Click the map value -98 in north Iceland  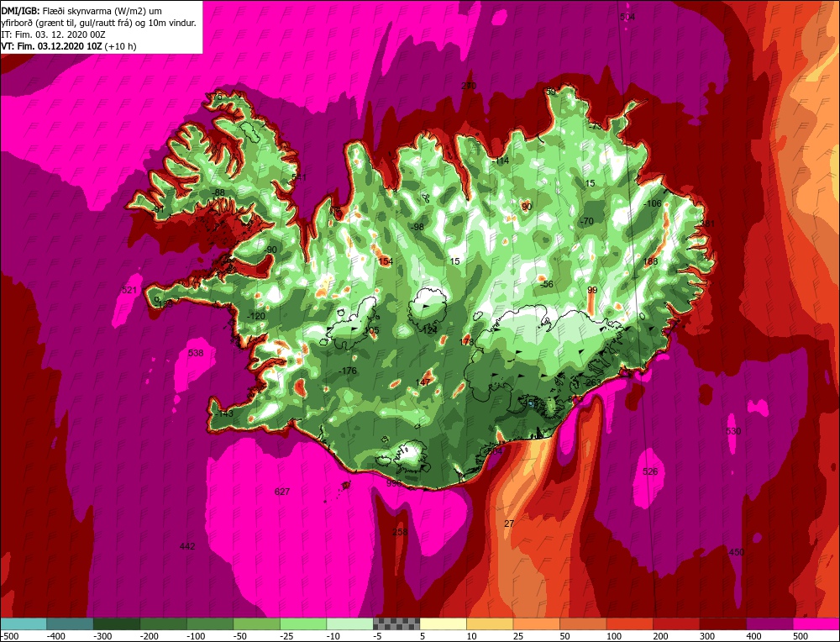click(x=417, y=227)
